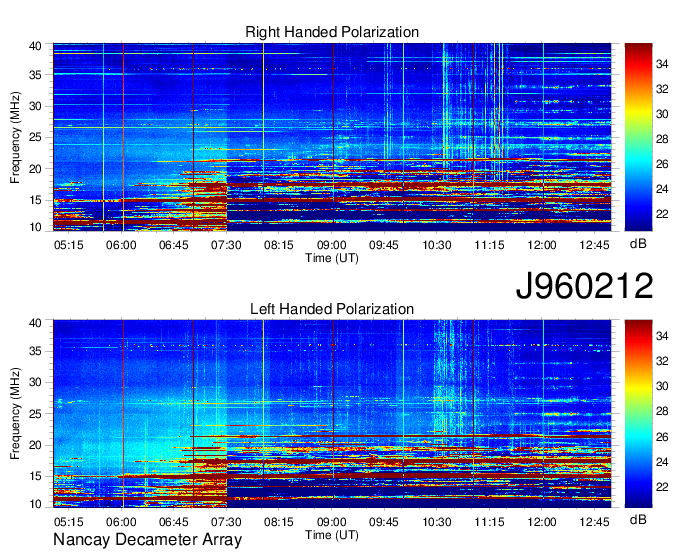Click the Right Handed plot's dB color bar

[638, 137]
